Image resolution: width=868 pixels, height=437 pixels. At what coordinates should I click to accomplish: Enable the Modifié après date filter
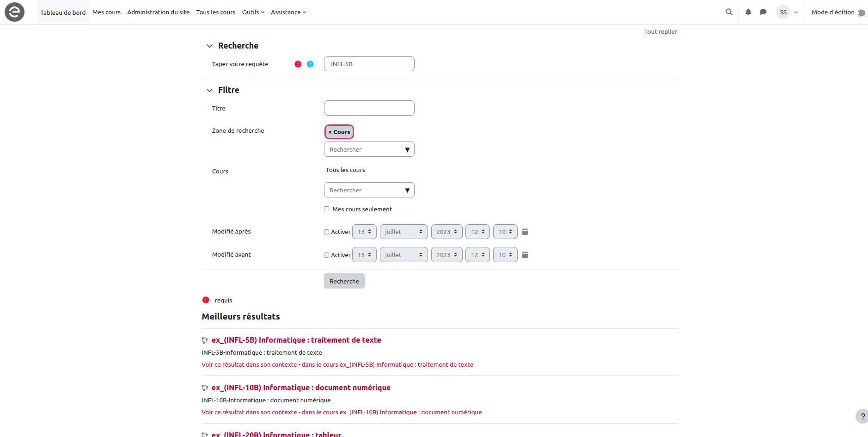point(326,232)
